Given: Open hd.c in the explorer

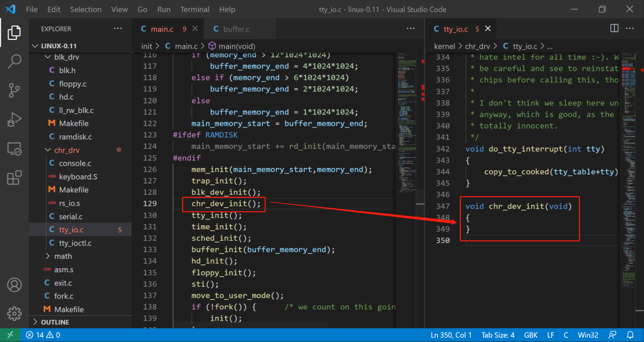Looking at the screenshot, I should (x=80, y=97).
